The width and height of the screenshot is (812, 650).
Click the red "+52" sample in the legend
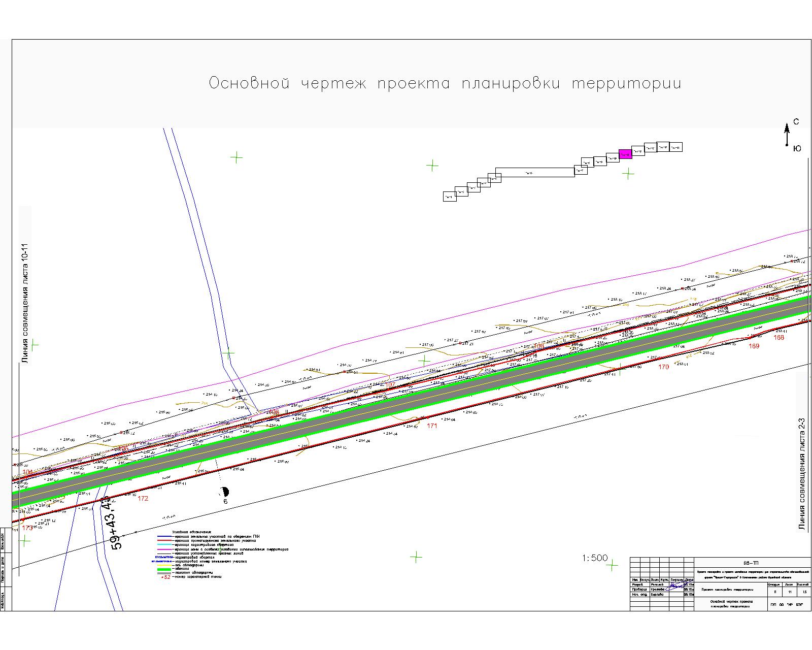[x=165, y=577]
